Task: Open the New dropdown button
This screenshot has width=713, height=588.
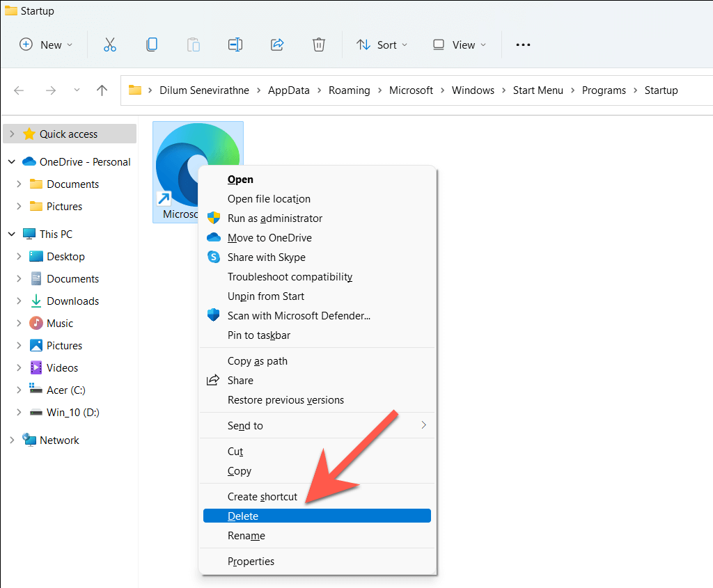Action: coord(46,45)
